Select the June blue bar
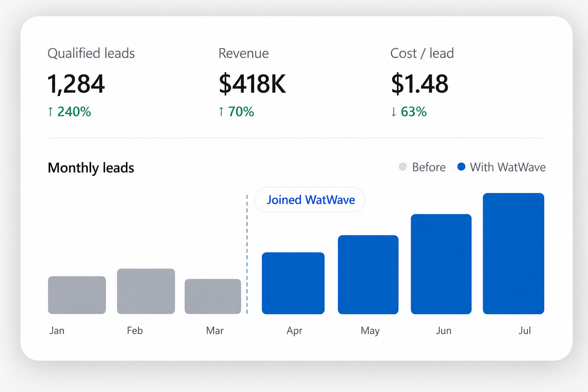588x392 pixels. (441, 264)
